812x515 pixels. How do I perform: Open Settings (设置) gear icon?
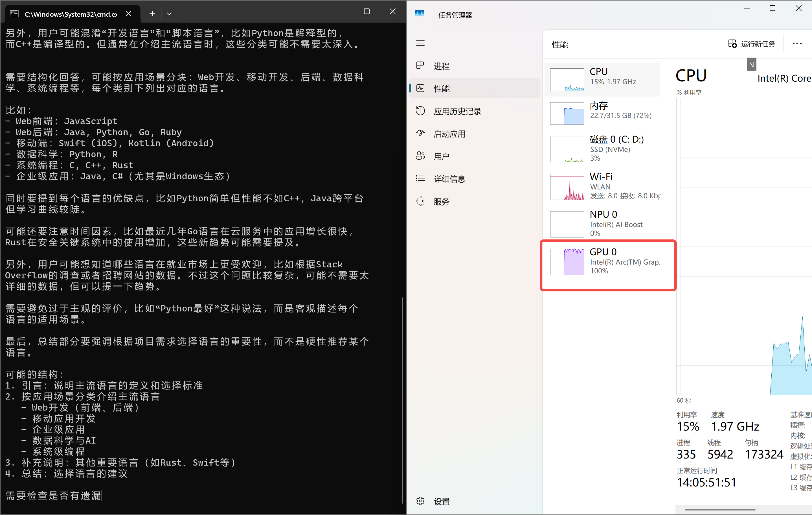[x=420, y=501]
